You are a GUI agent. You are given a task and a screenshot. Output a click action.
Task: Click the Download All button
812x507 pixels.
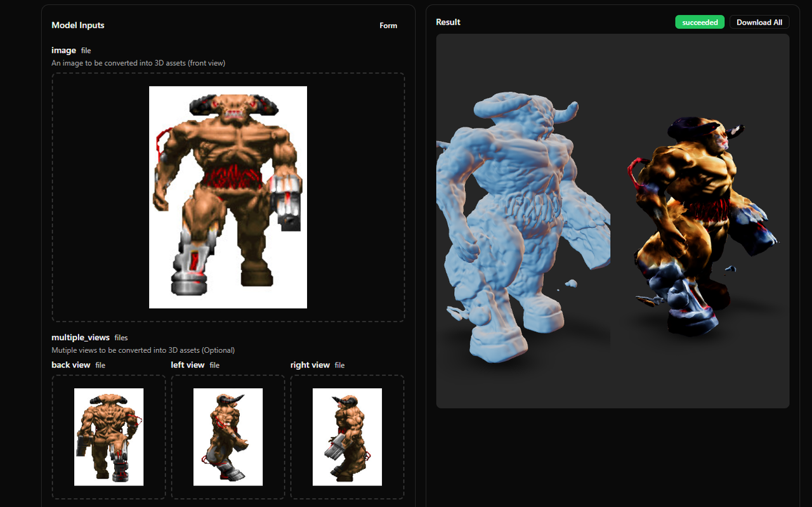(759, 22)
